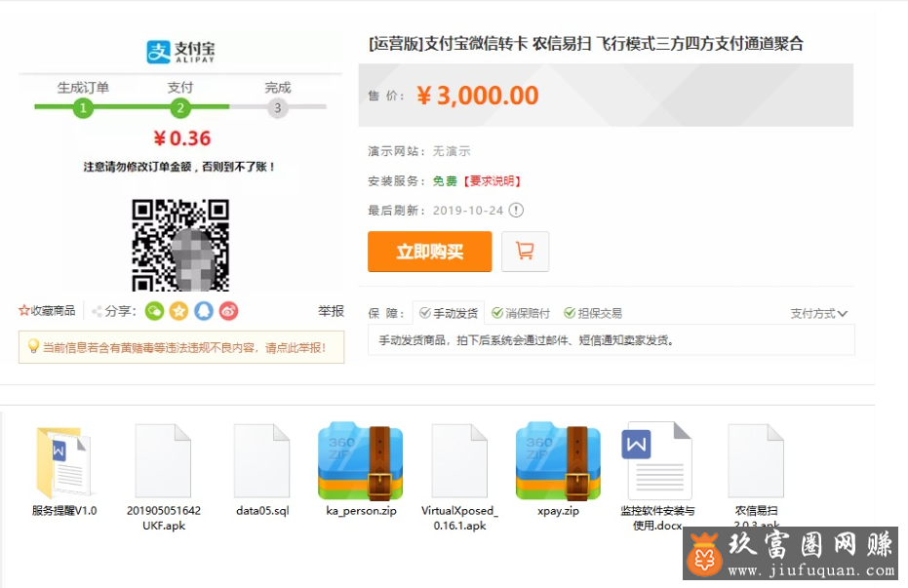Click the 立即购买 buy now button
This screenshot has height=588, width=908.
pos(430,252)
